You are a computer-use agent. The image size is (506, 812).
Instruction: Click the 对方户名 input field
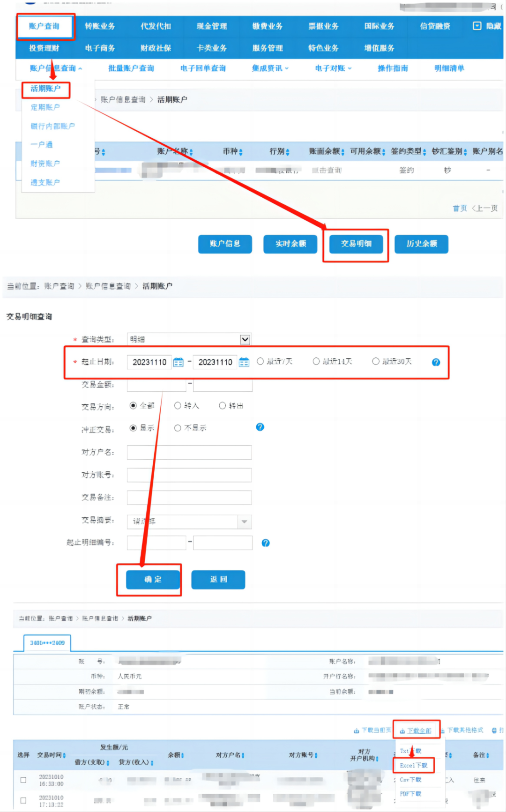pos(189,453)
